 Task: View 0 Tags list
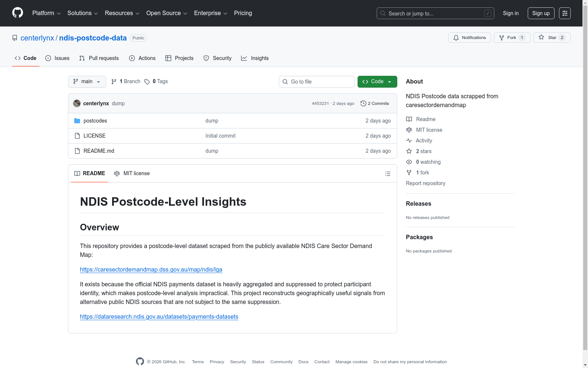point(156,81)
